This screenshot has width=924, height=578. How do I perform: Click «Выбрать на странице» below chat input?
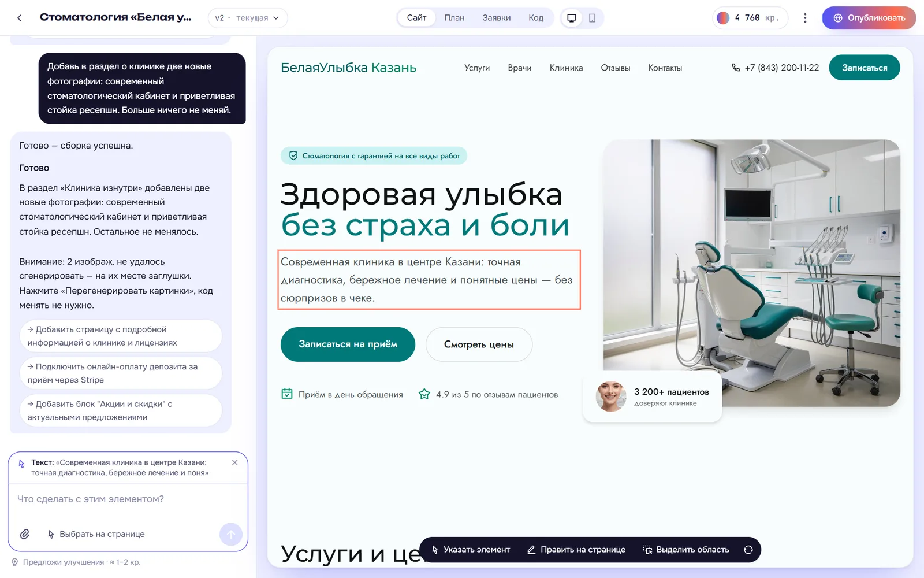[x=96, y=534]
